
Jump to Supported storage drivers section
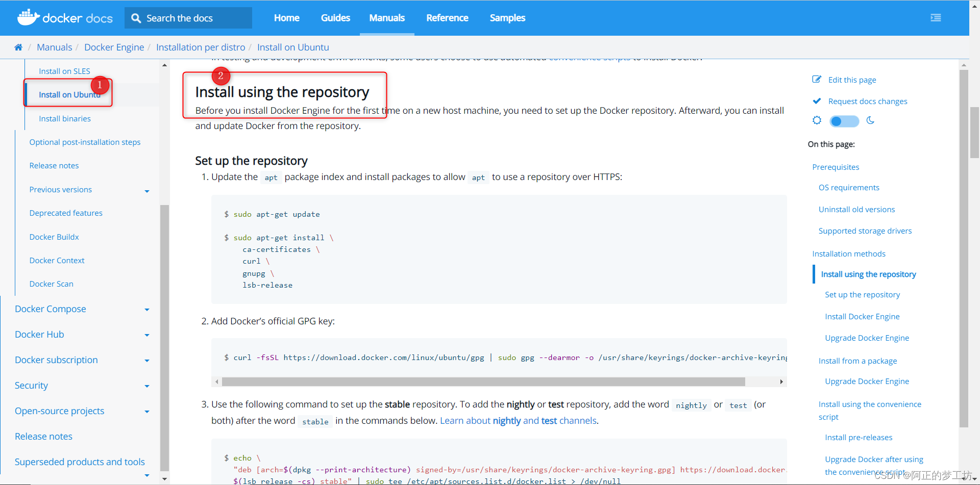coord(865,231)
